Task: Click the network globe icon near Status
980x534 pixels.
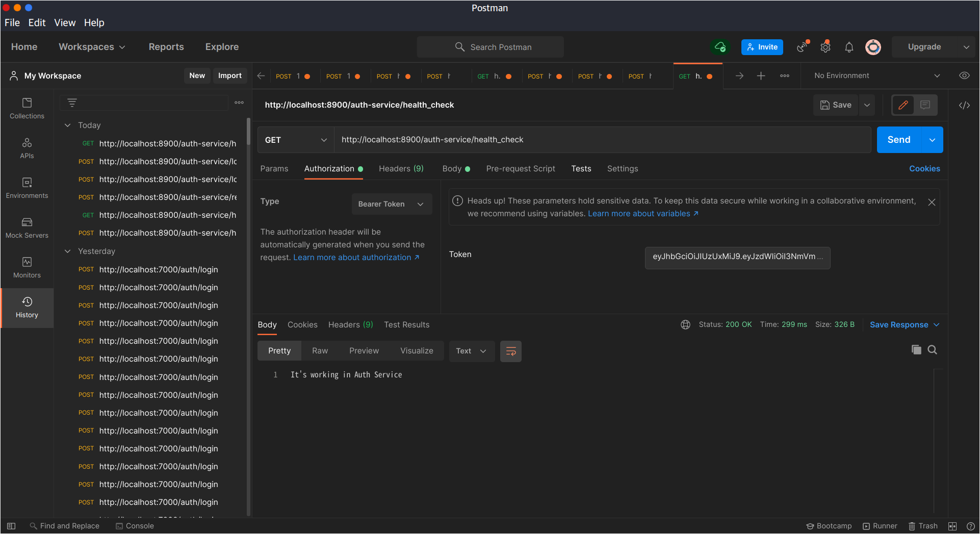Action: click(x=685, y=325)
